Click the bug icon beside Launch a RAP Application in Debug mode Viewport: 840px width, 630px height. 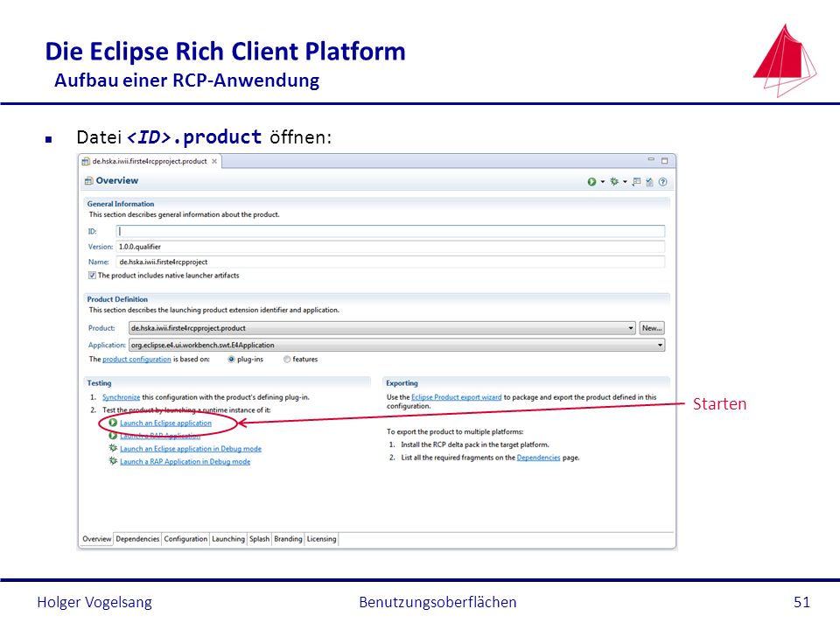pos(113,461)
